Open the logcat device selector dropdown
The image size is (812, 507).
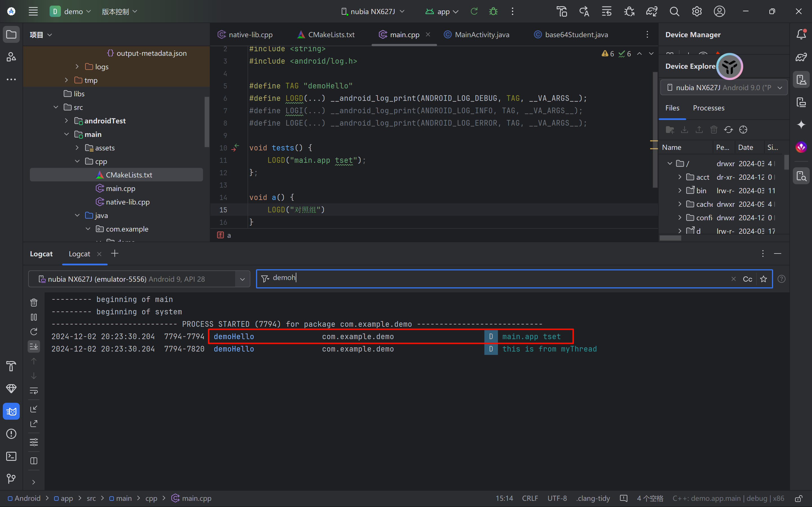[242, 279]
